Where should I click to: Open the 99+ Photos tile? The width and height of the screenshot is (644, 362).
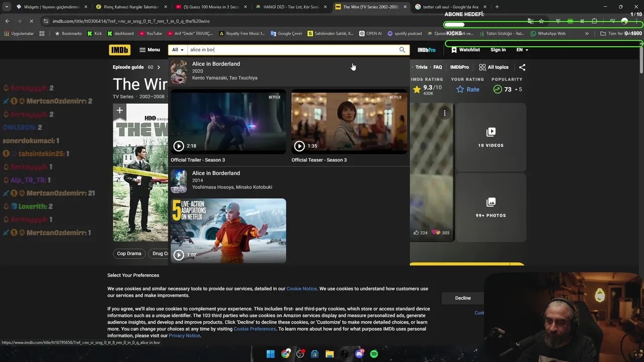pyautogui.click(x=491, y=208)
